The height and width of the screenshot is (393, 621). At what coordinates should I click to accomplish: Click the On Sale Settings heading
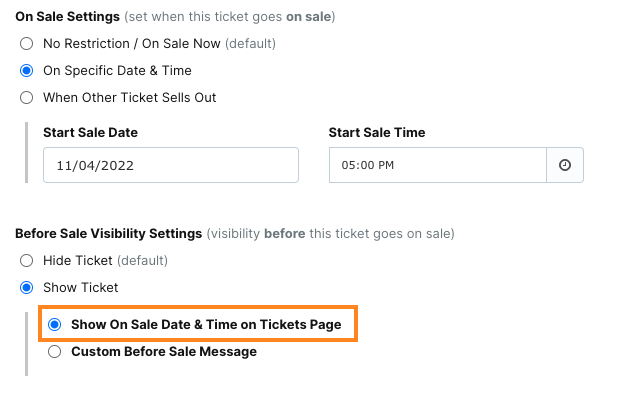click(x=67, y=17)
